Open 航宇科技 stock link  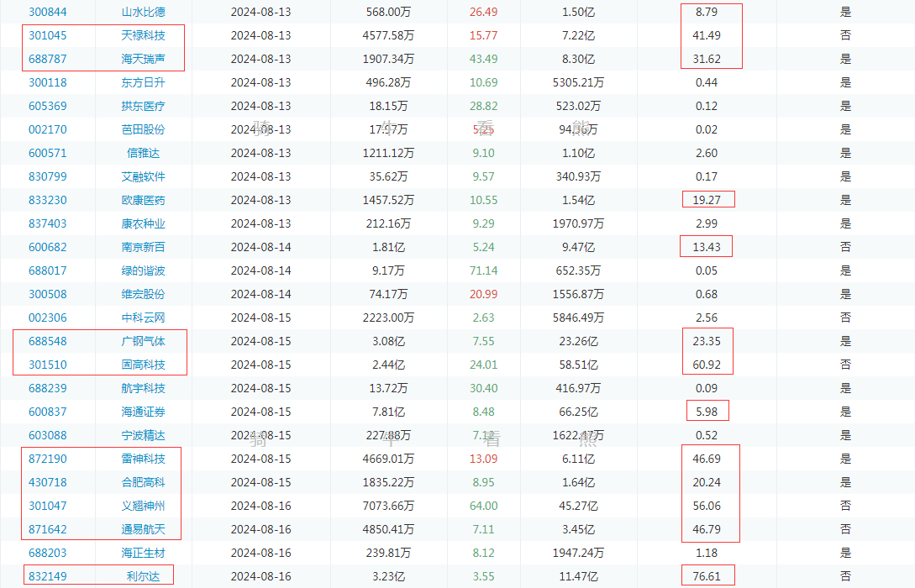coord(143,388)
